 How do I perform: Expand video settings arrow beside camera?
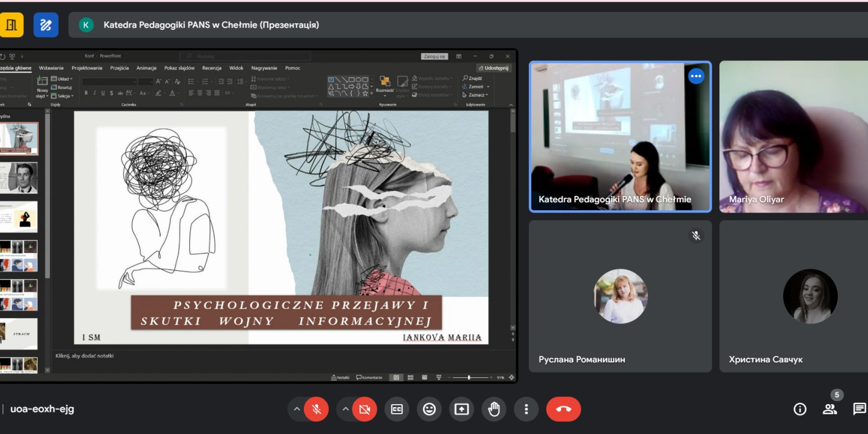pyautogui.click(x=344, y=409)
